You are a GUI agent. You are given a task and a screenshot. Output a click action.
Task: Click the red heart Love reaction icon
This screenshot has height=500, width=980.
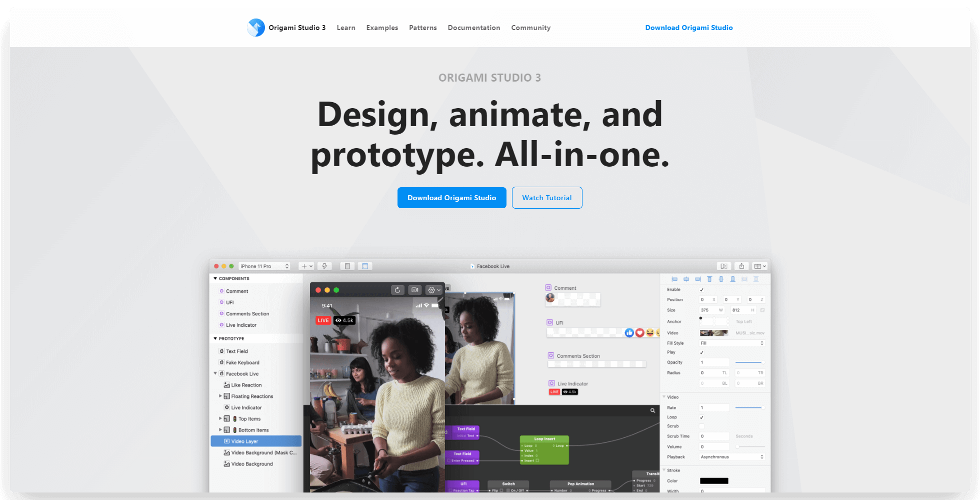click(x=640, y=333)
